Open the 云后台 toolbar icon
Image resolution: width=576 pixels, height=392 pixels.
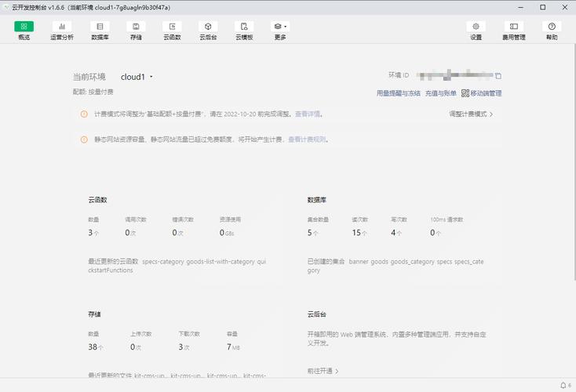tap(208, 27)
